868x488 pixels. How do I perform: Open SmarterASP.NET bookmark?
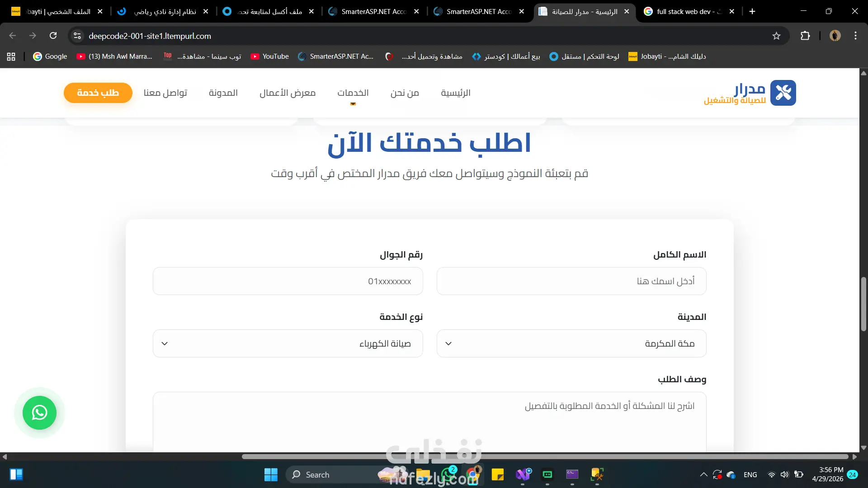pos(336,56)
